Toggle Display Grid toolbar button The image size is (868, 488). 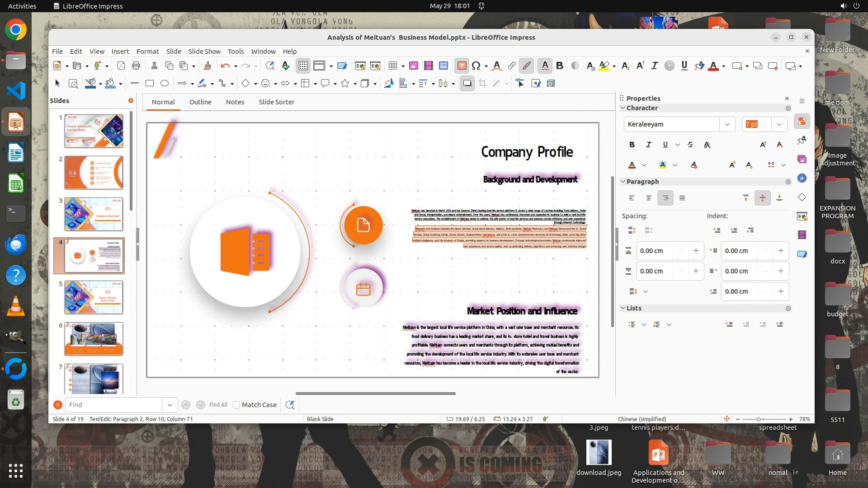[x=303, y=66]
